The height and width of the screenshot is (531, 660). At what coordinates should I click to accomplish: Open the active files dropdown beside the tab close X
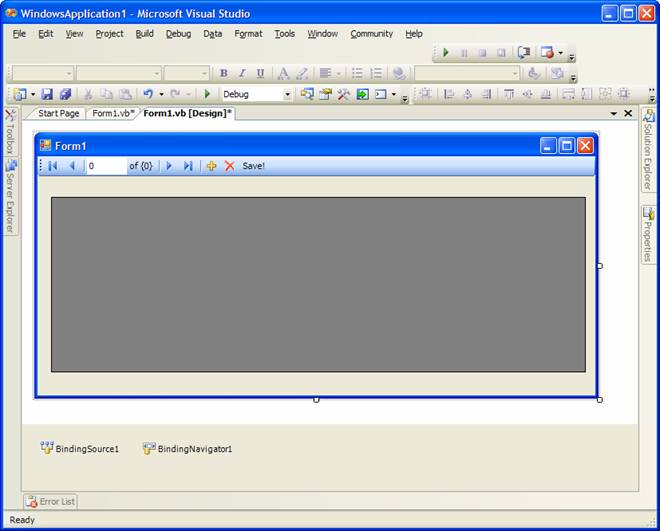614,113
